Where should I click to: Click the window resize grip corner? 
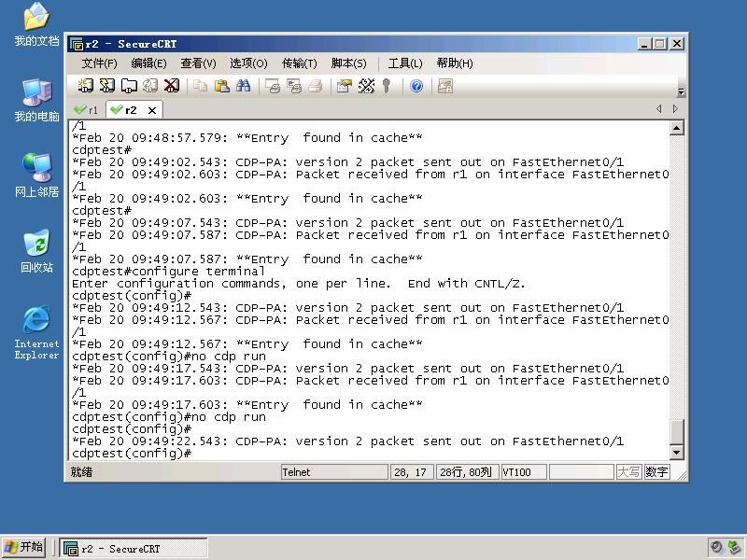[x=682, y=475]
